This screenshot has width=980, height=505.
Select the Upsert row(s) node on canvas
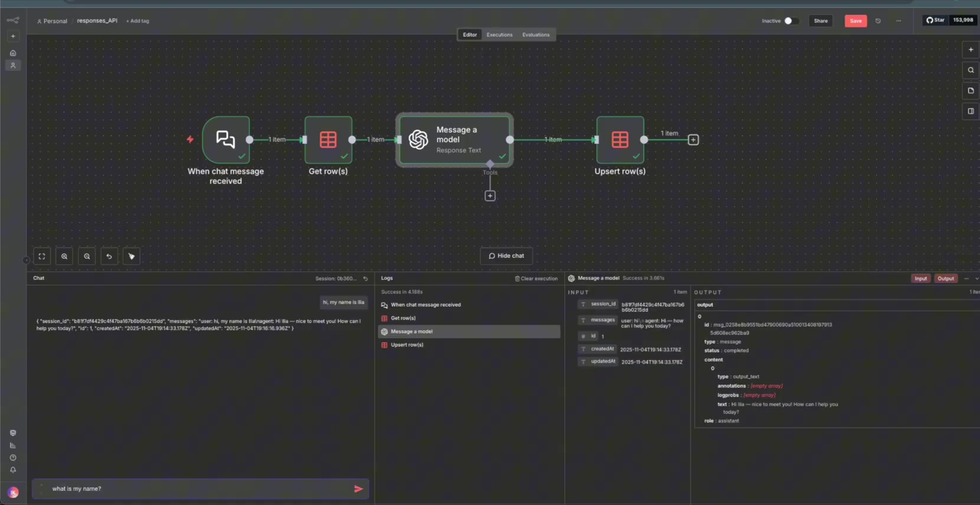(620, 140)
